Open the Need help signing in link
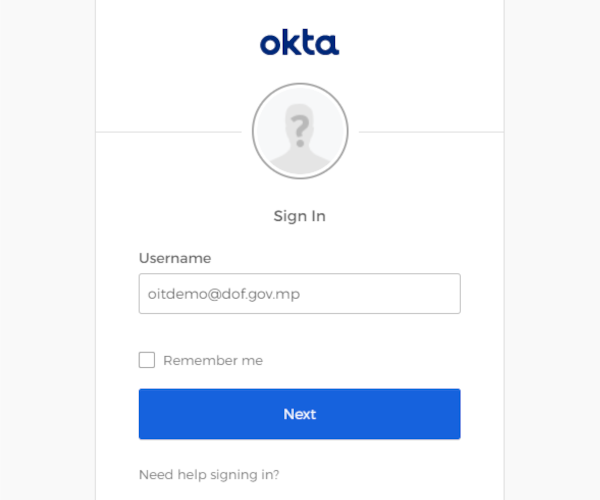Screen dimensions: 600x500 209,475
